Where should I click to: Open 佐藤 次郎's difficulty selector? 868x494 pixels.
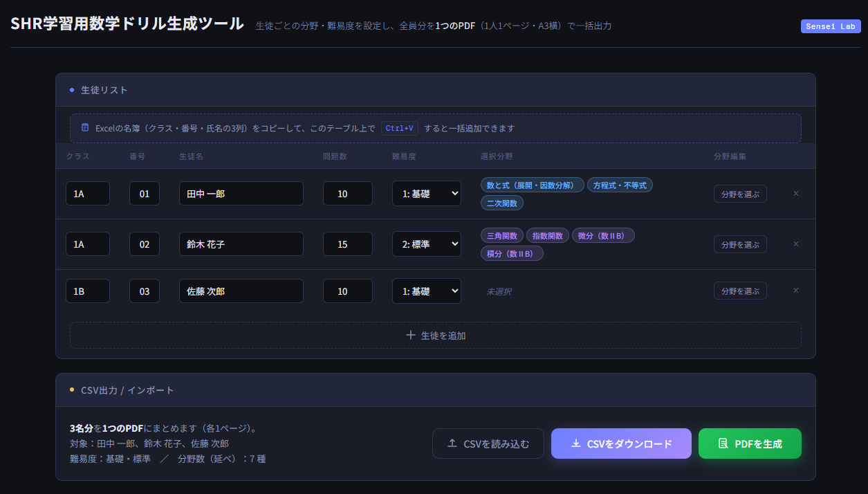coord(426,291)
